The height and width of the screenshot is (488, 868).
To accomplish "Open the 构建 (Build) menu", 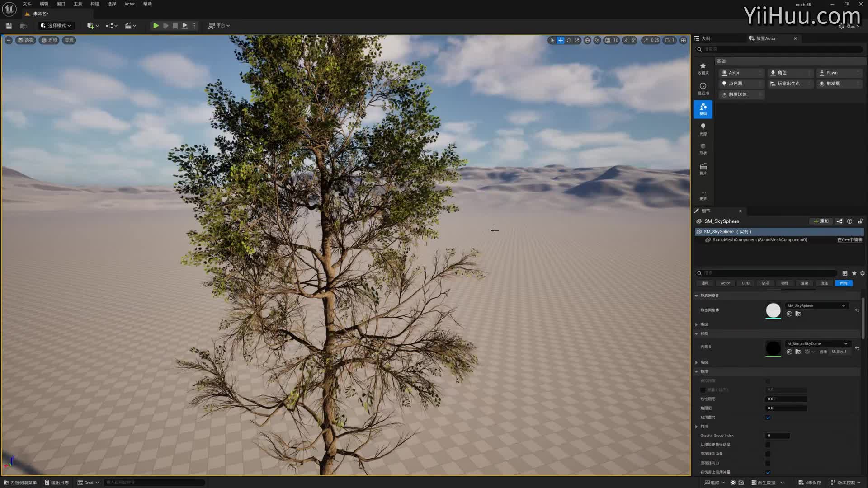I will click(x=94, y=4).
